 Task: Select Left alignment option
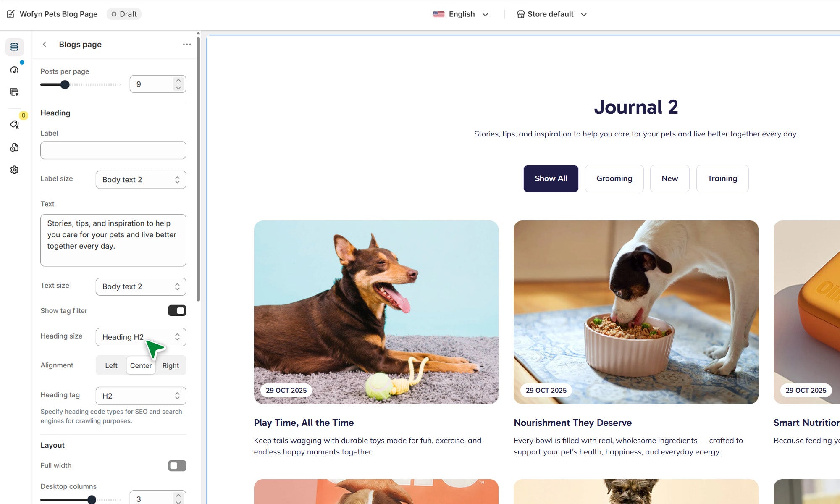click(111, 365)
